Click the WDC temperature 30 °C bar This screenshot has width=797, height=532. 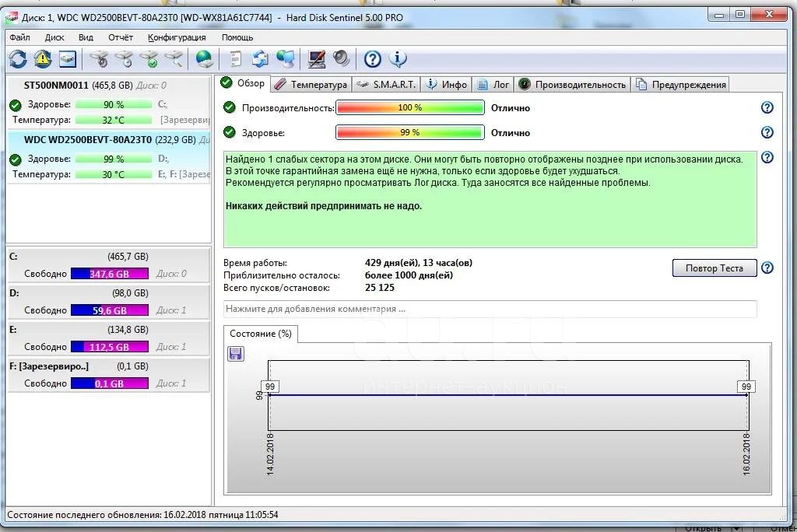pyautogui.click(x=114, y=174)
